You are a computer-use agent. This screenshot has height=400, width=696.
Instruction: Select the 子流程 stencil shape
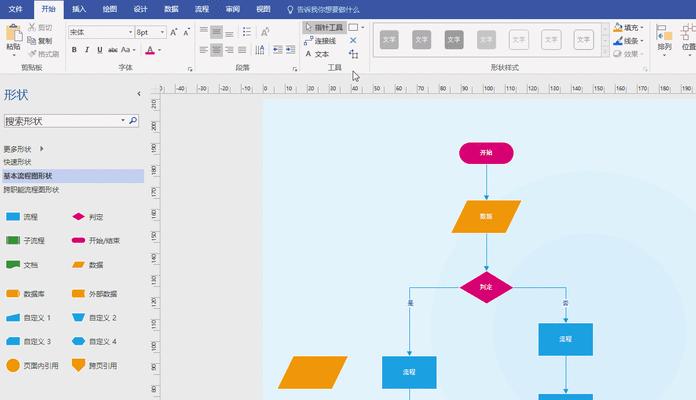click(13, 240)
